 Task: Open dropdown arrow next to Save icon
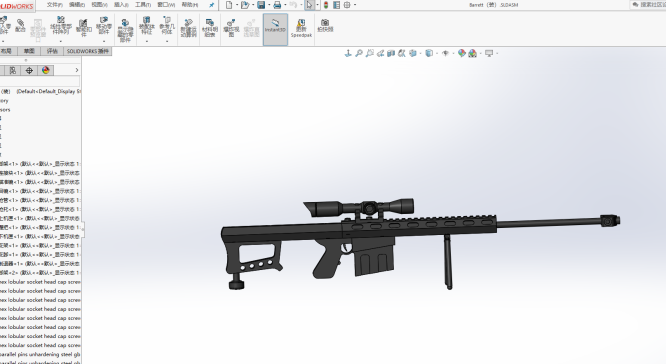[269, 5]
